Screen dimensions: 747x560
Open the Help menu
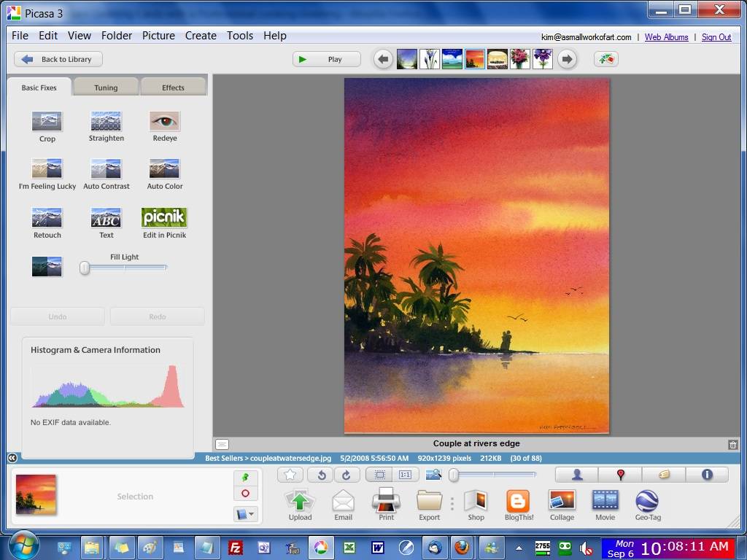[275, 36]
